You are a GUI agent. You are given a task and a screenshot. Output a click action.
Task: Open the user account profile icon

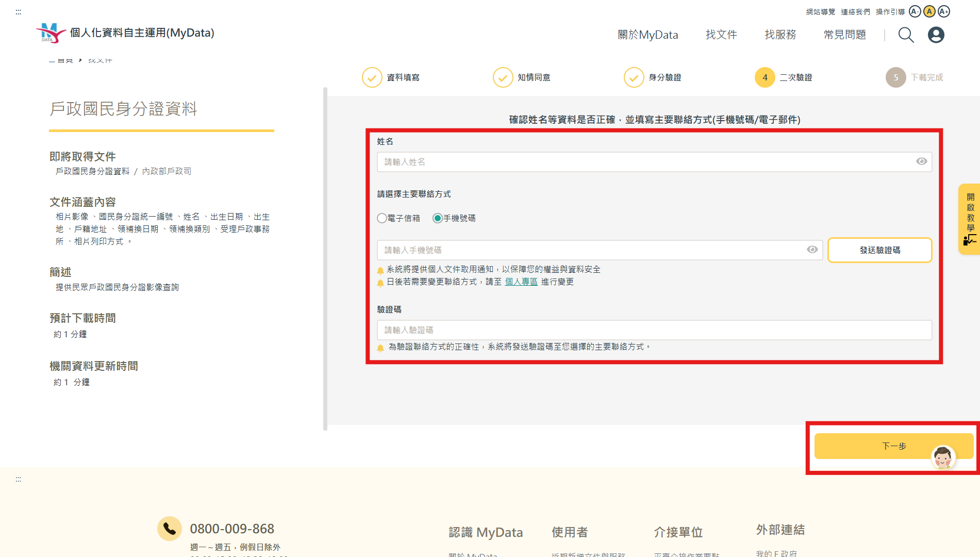pyautogui.click(x=936, y=35)
